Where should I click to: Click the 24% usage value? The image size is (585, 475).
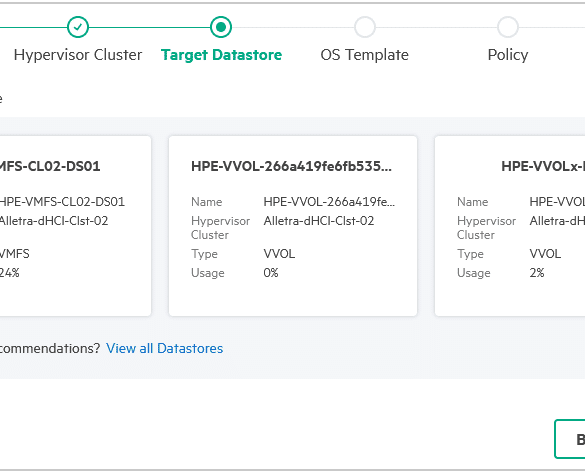click(x=10, y=273)
